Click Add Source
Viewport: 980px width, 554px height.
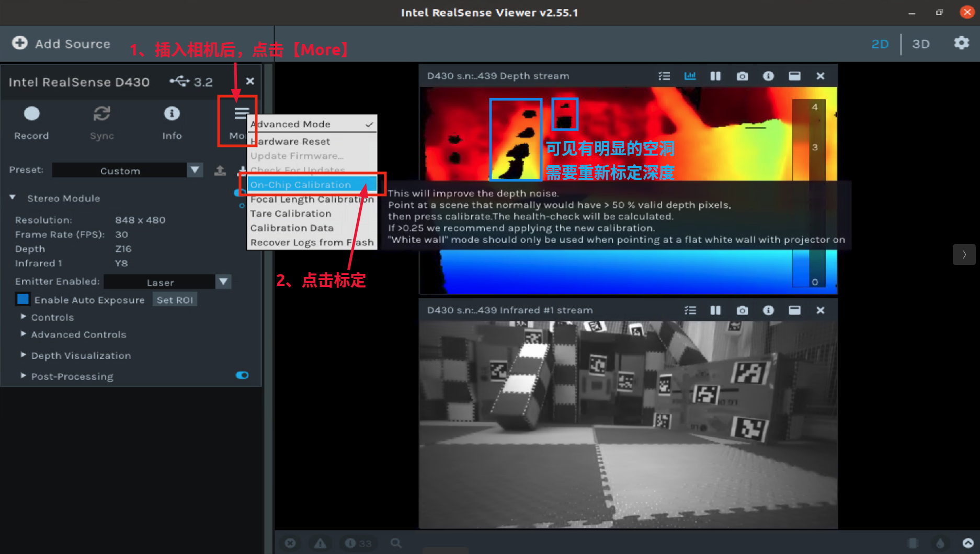[x=60, y=44]
